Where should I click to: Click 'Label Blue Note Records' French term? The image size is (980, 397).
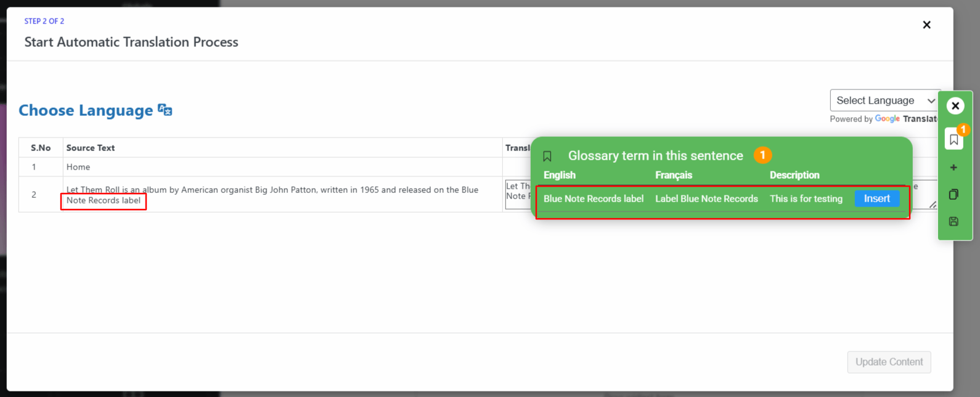tap(706, 198)
